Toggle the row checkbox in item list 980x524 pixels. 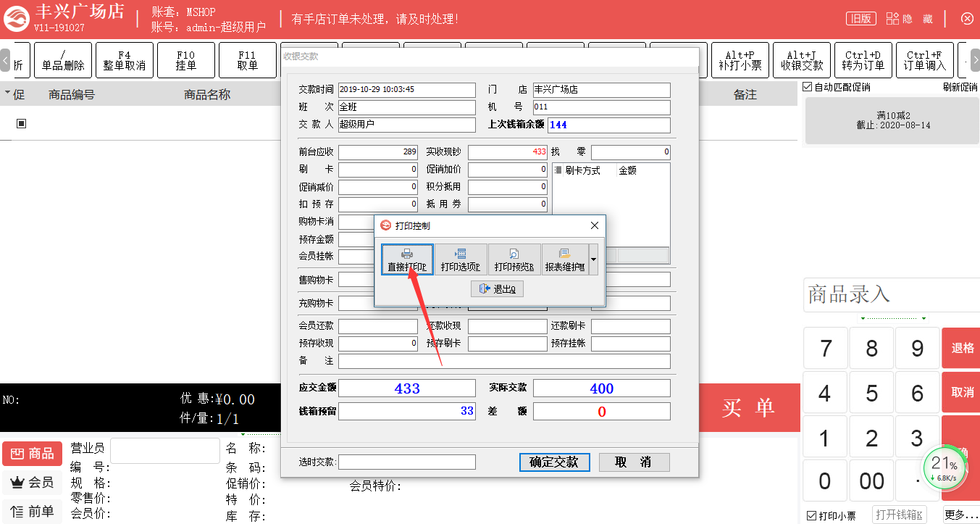click(x=21, y=123)
